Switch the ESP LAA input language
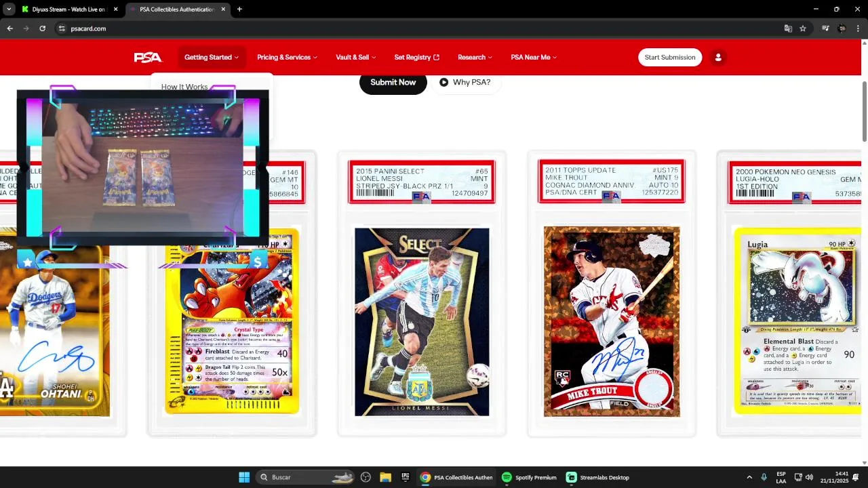This screenshot has height=488, width=868. 781,477
